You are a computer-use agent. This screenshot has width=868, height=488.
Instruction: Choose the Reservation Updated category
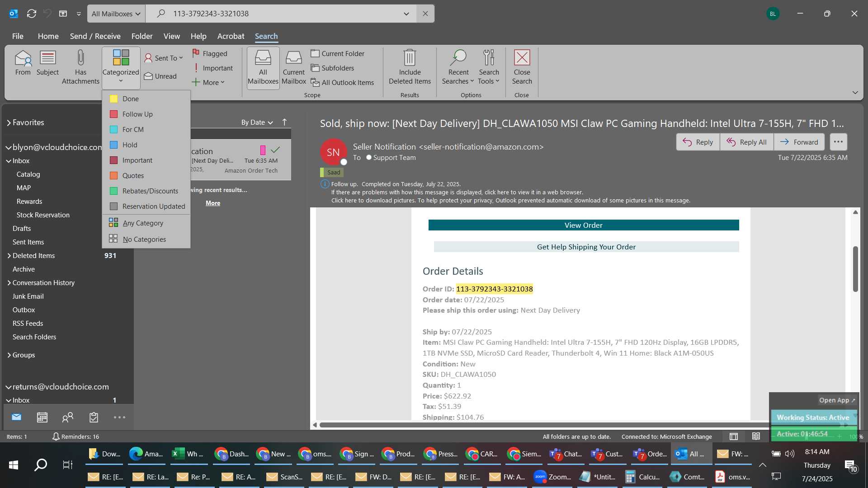point(146,206)
